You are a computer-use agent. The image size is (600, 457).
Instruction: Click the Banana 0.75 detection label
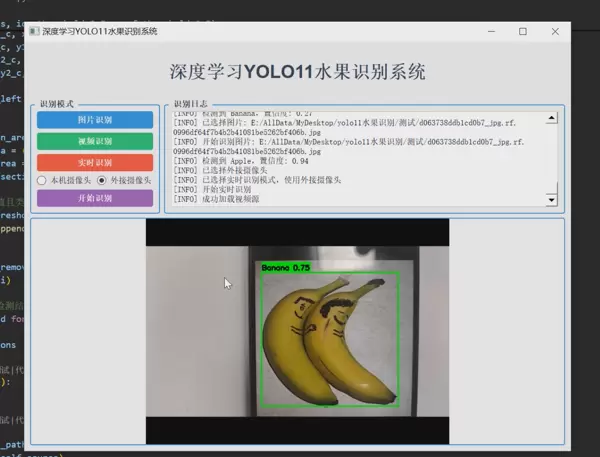pos(287,268)
